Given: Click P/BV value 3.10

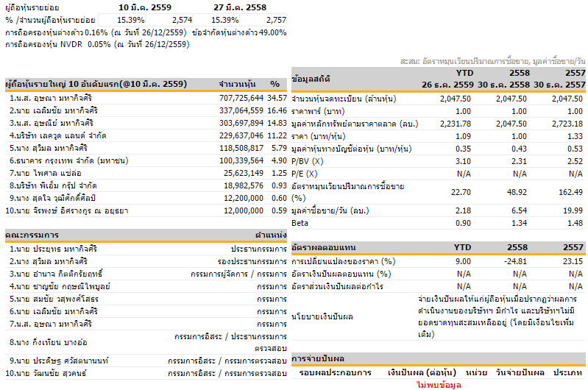Looking at the screenshot, I should [463, 161].
